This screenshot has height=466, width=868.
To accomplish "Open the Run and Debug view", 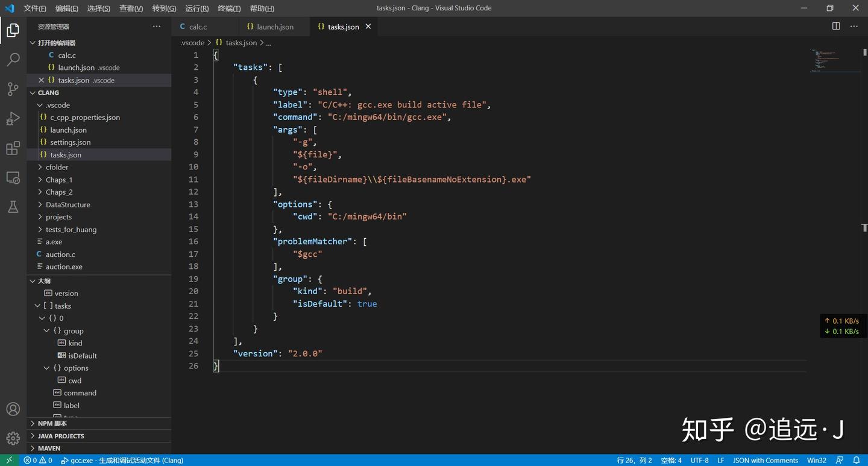I will (13, 118).
